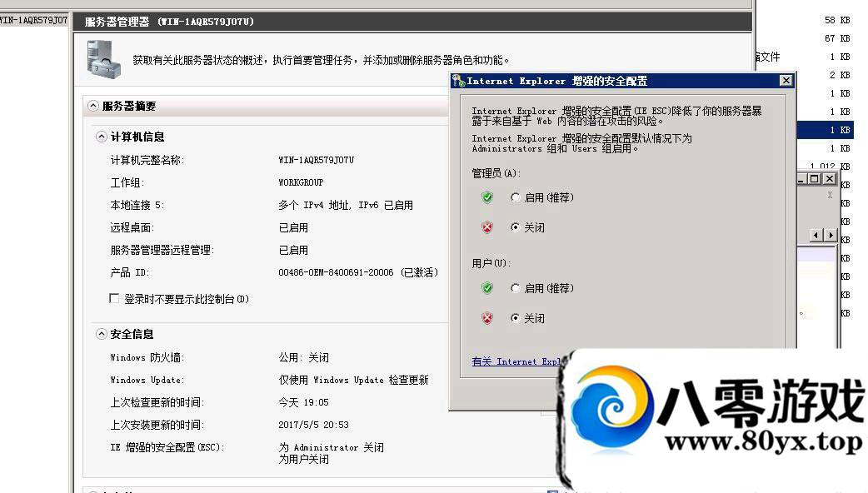Image resolution: width=868 pixels, height=493 pixels.
Task: Collapse the 计算机信息 section
Action: pos(102,137)
